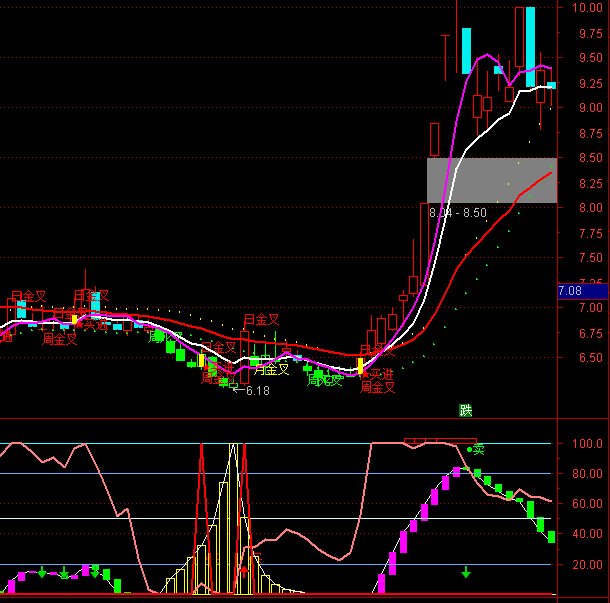Click the 8.50 price axis label
Viewport: 610px width, 603px height.
pos(586,158)
